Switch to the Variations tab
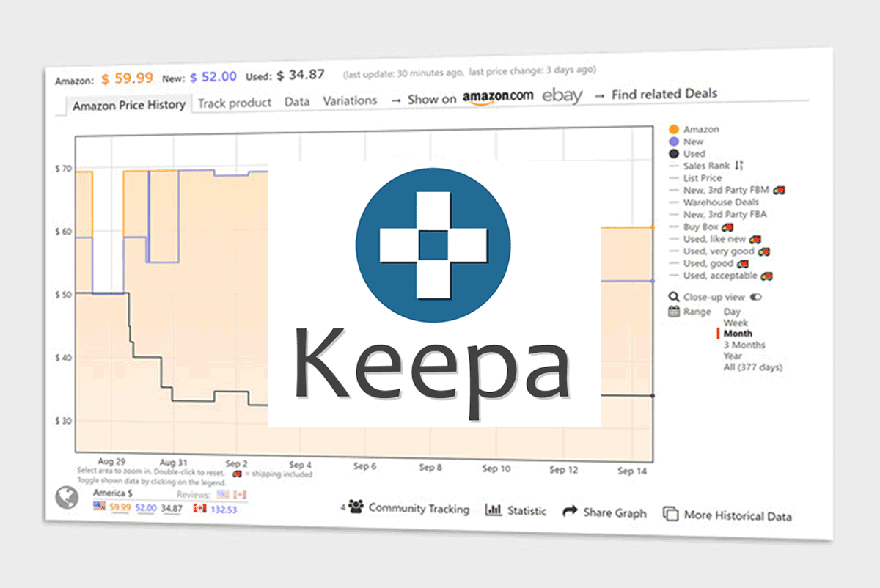The width and height of the screenshot is (880, 588). [350, 100]
